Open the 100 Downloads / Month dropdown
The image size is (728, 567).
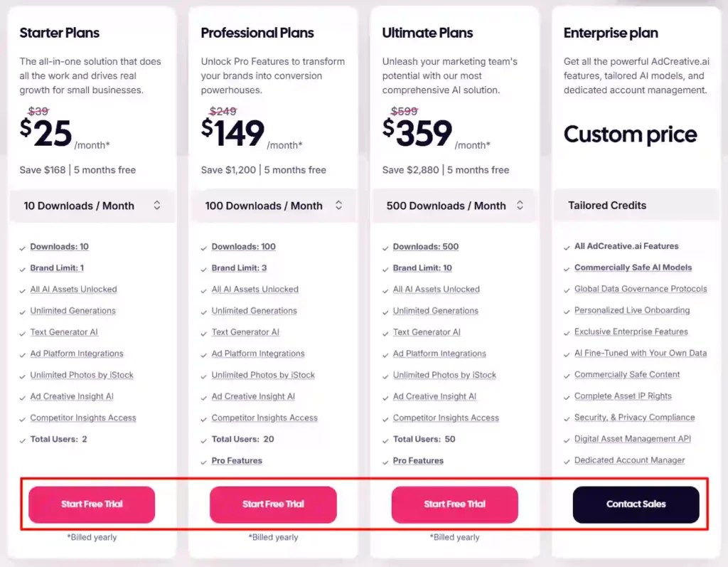click(273, 206)
